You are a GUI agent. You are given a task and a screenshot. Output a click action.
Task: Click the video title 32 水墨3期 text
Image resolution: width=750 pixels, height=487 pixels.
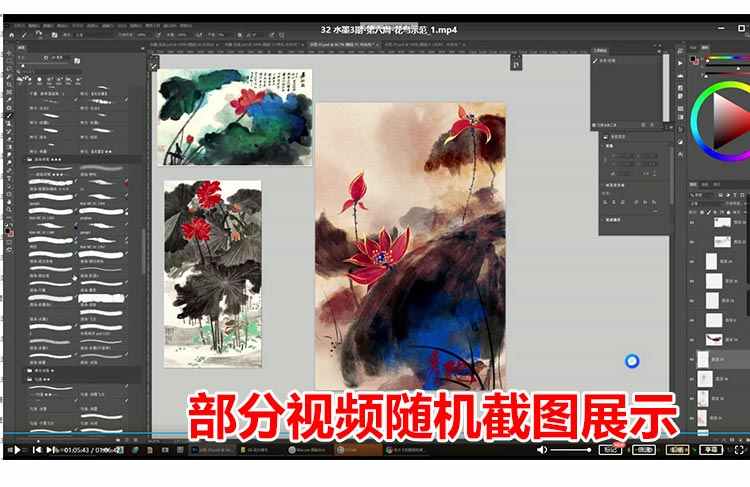tap(388, 30)
